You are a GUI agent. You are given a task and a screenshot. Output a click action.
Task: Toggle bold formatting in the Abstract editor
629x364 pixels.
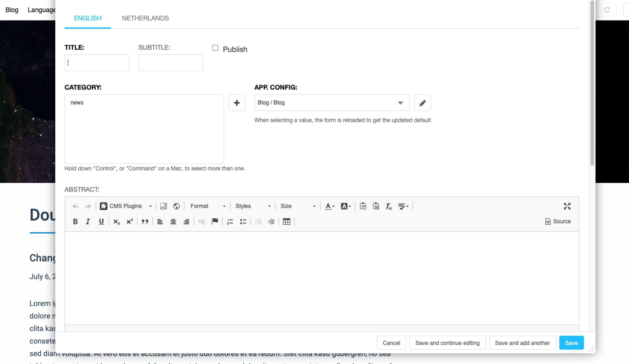coord(75,221)
